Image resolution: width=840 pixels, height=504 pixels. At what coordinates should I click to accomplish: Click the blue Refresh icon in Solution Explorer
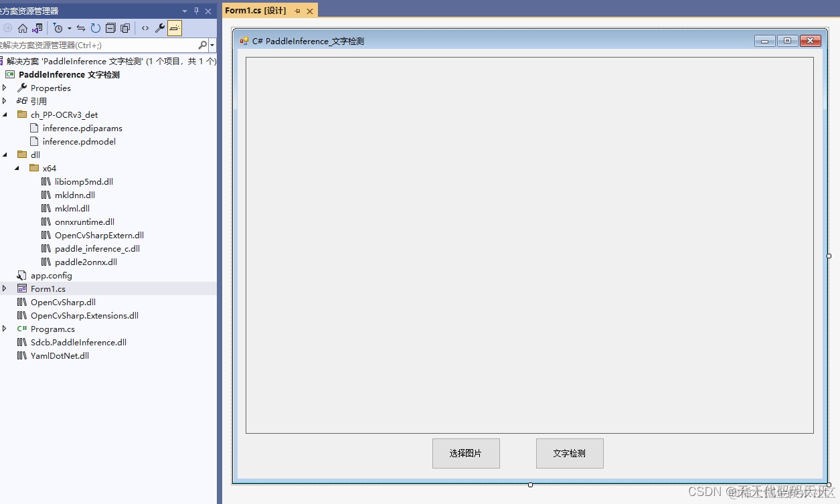click(96, 28)
